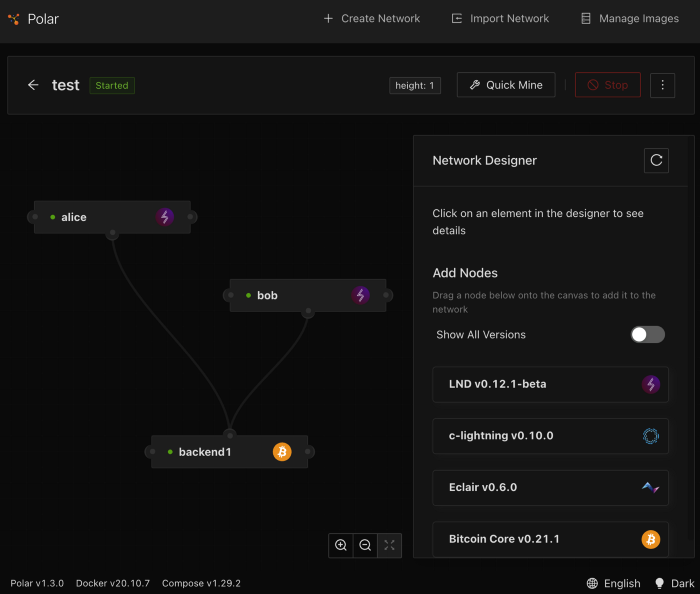Click bob's lightning node icon
Viewport: 700px width, 594px height.
[x=360, y=295]
